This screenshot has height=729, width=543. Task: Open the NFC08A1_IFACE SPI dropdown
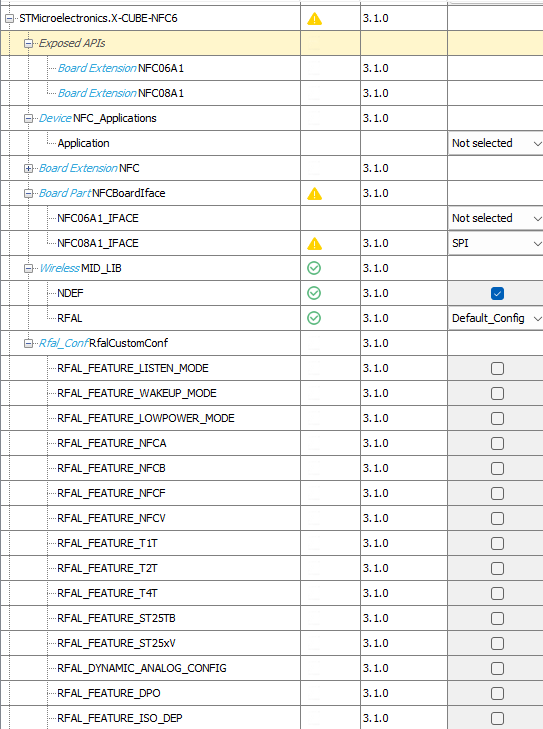496,243
